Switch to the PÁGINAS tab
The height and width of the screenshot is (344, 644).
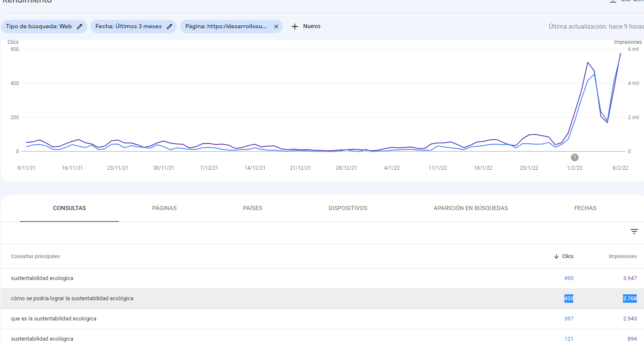164,208
